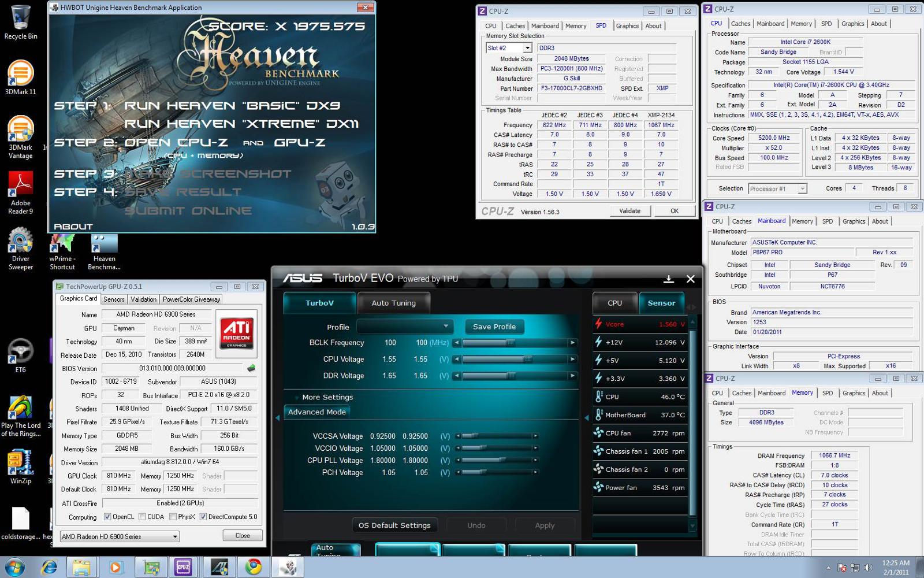Click the GPU-Z BIOS save chip icon
This screenshot has width=924, height=578.
click(x=251, y=368)
